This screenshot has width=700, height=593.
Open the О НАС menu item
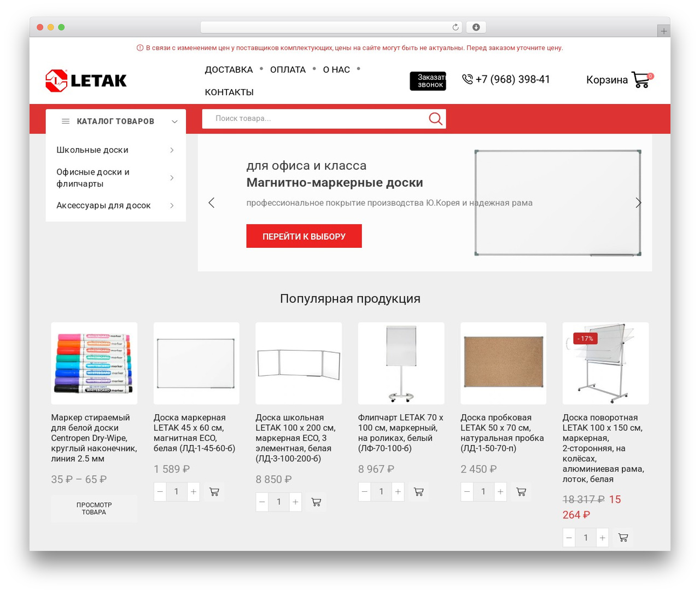coord(336,70)
